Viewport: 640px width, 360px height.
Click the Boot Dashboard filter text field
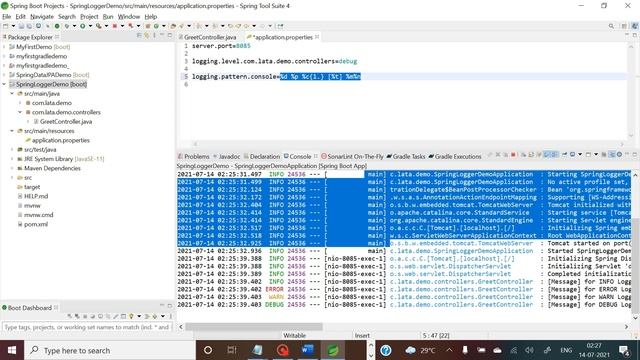(88, 327)
